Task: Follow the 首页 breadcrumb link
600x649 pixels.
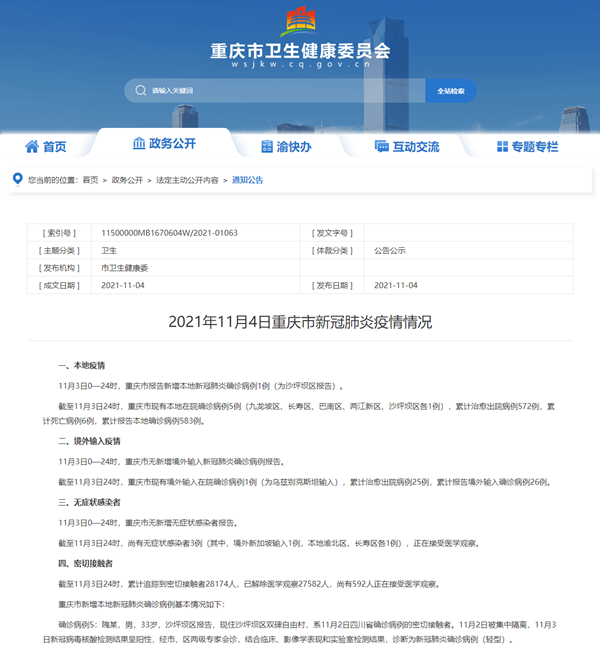Action: (90, 180)
